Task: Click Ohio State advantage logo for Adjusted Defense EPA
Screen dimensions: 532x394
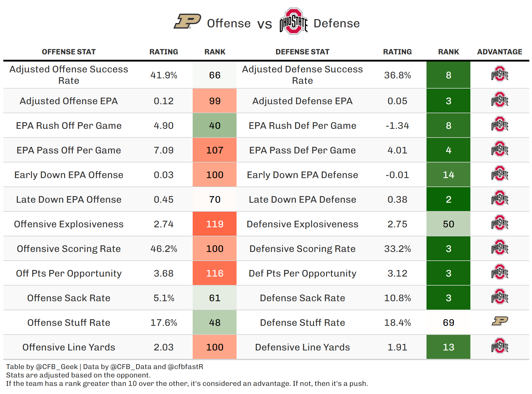Action: click(500, 100)
